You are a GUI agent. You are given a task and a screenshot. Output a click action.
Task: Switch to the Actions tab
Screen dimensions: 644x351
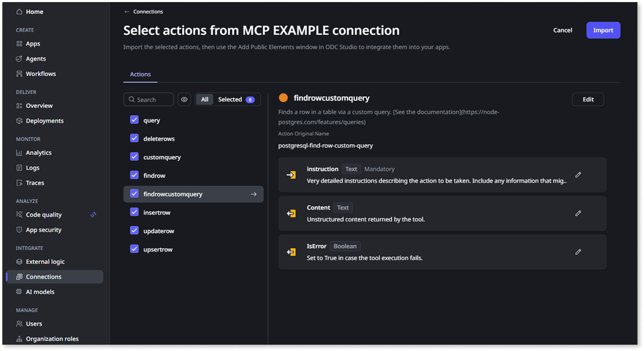(140, 74)
